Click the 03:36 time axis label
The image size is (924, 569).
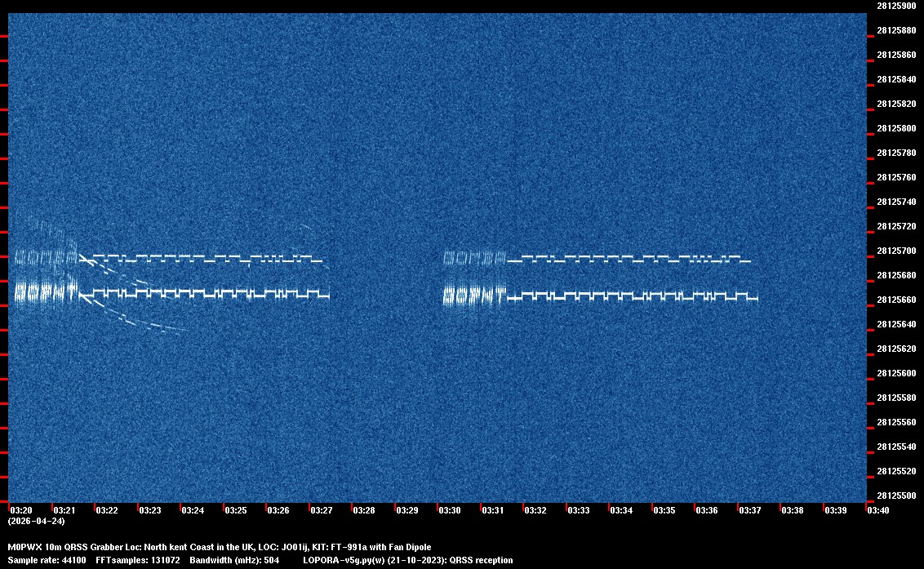pos(707,510)
